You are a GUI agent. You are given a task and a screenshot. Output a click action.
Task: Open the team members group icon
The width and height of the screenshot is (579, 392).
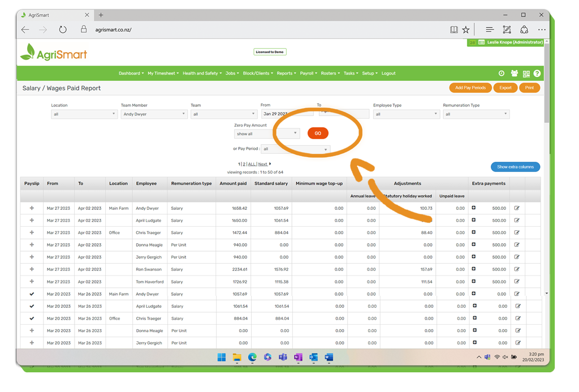514,74
